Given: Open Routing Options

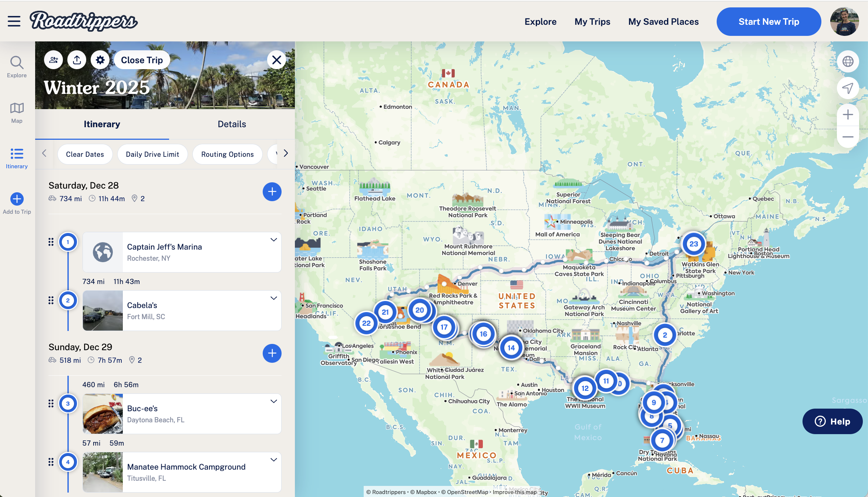Looking at the screenshot, I should pos(228,154).
